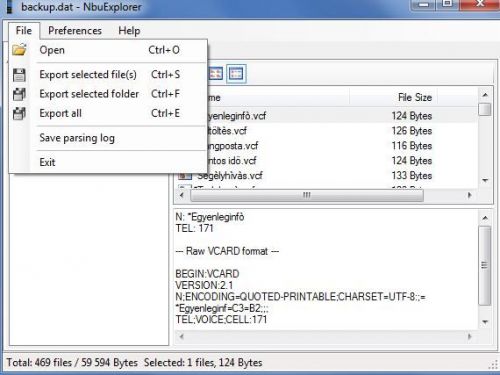500x375 pixels.
Task: Open the Preferences menu
Action: tap(75, 31)
